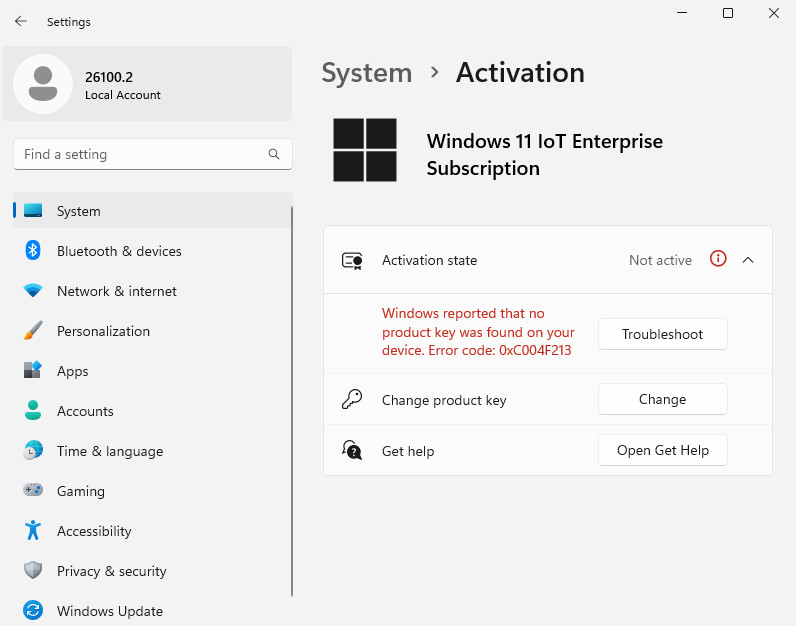The width and height of the screenshot is (796, 626).
Task: Click the search magnifier icon
Action: 274,154
